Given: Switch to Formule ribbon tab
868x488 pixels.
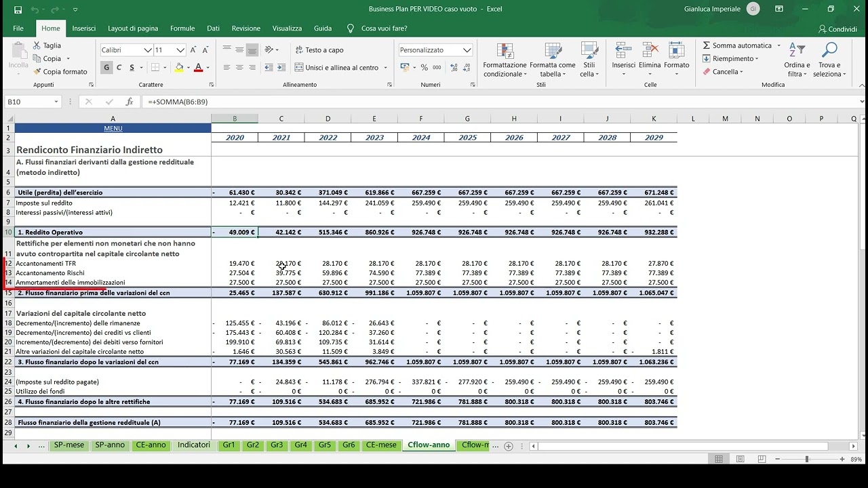Looking at the screenshot, I should (182, 28).
